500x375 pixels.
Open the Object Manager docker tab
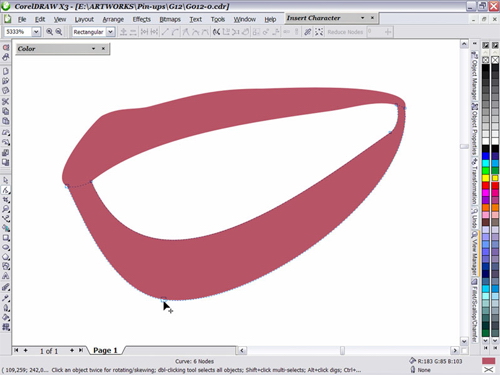pyautogui.click(x=474, y=76)
